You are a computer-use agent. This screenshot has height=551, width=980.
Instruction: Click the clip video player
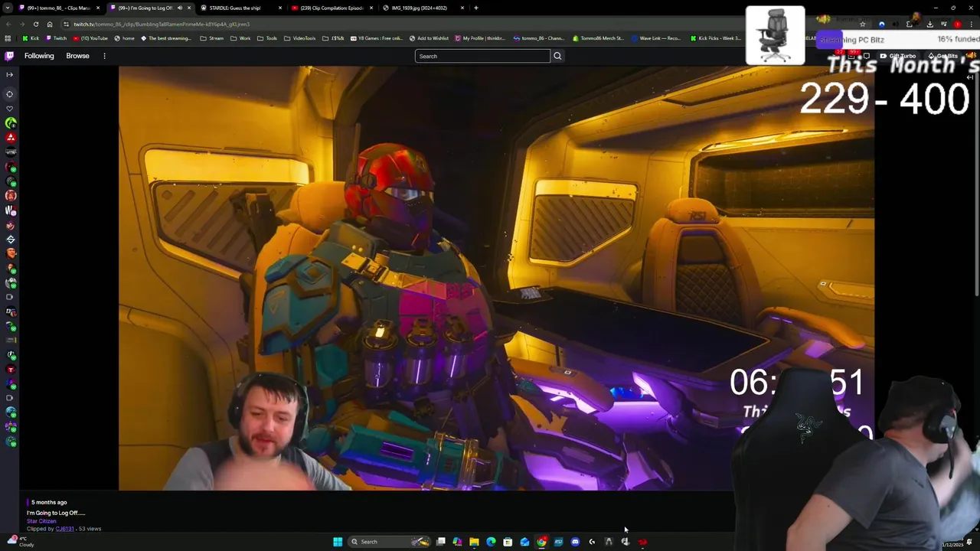pos(496,278)
